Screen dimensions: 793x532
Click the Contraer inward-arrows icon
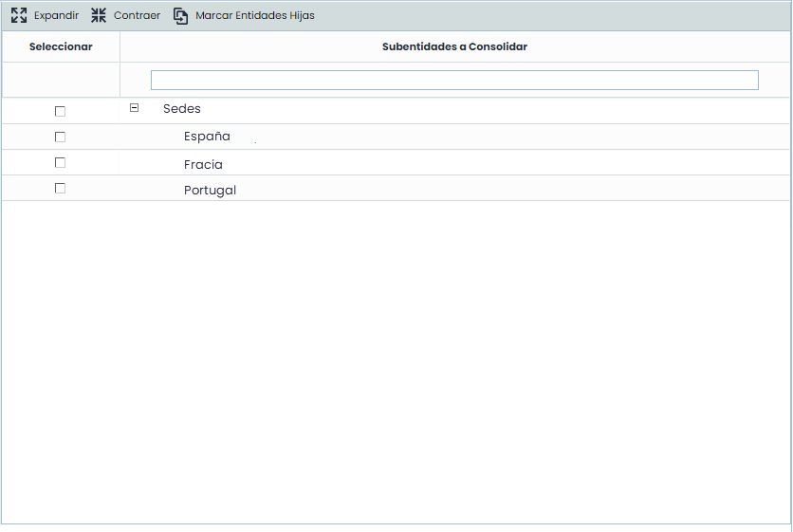point(99,15)
